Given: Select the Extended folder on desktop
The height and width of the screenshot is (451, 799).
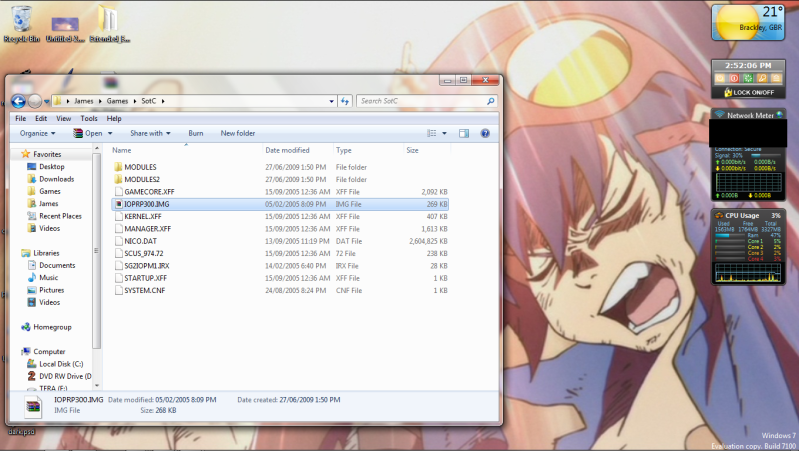Looking at the screenshot, I should (109, 23).
